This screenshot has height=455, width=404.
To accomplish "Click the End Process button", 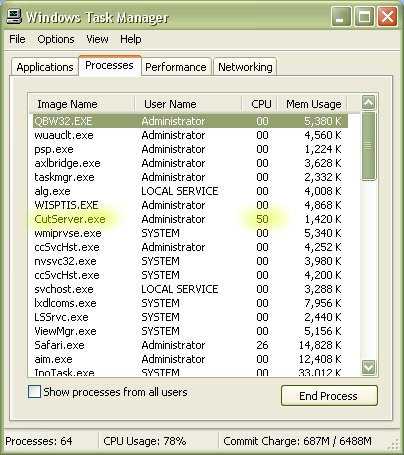I will (329, 396).
